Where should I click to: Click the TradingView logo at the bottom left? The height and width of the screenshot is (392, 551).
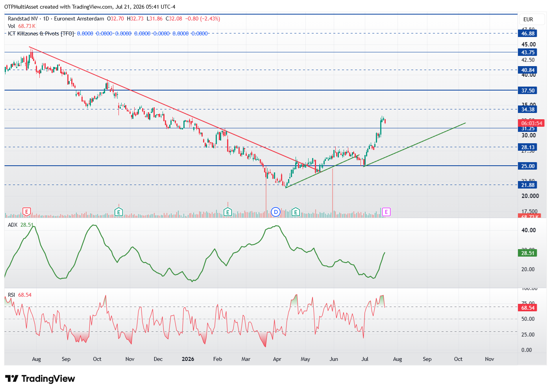click(x=40, y=379)
